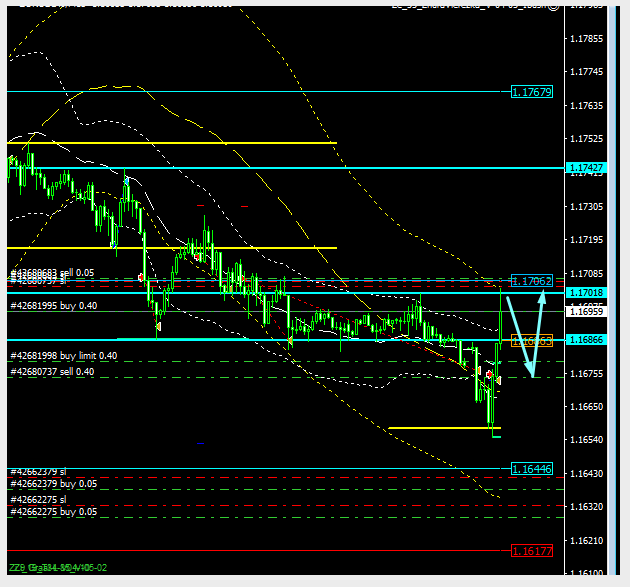Select the 1.16866 cyan axis label
Image resolution: width=630 pixels, height=587 pixels.
click(x=586, y=340)
